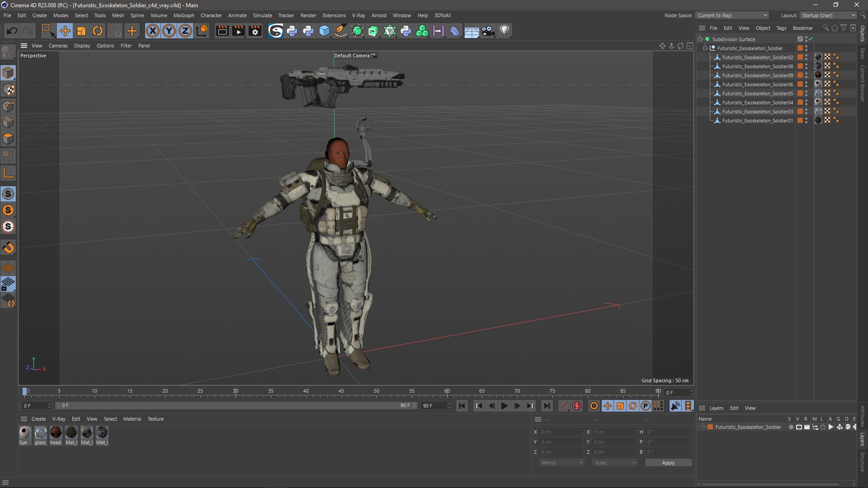Select Futuristic_Exoskeleton_Soldier06 object
Screen dimensions: 868x488
[757, 84]
